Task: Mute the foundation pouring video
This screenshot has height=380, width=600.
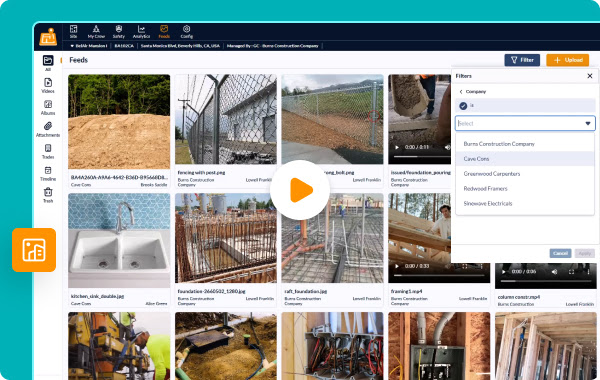Action: click(x=447, y=147)
